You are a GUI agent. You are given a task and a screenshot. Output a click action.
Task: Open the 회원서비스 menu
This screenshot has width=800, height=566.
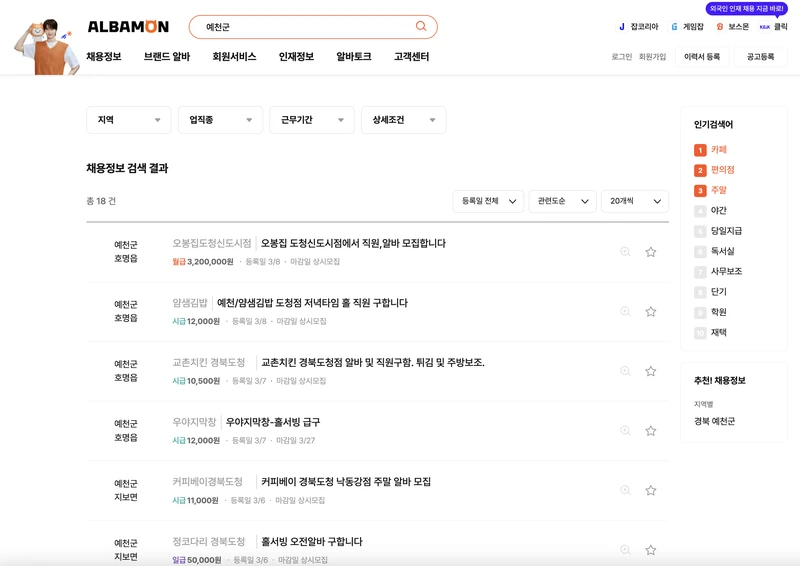[234, 57]
